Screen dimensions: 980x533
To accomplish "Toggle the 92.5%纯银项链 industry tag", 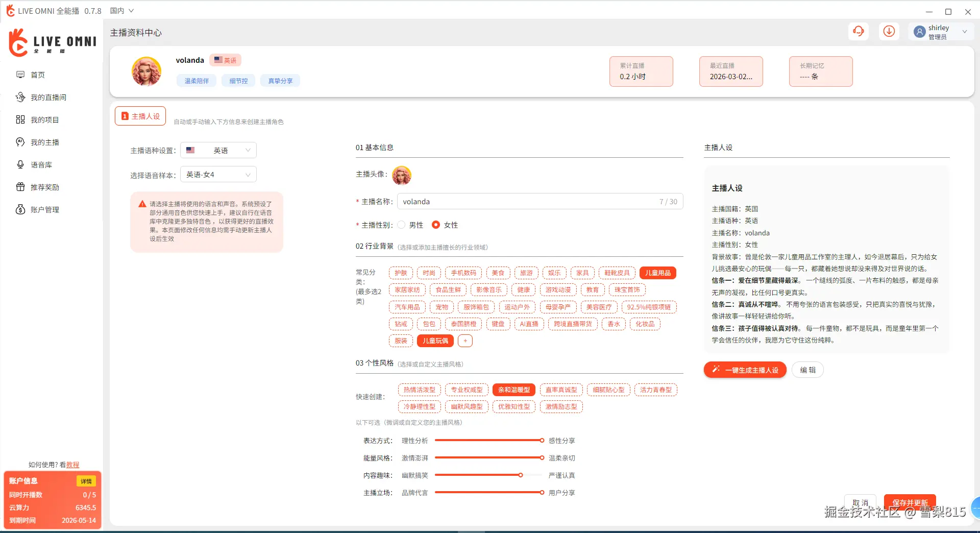I will [649, 307].
